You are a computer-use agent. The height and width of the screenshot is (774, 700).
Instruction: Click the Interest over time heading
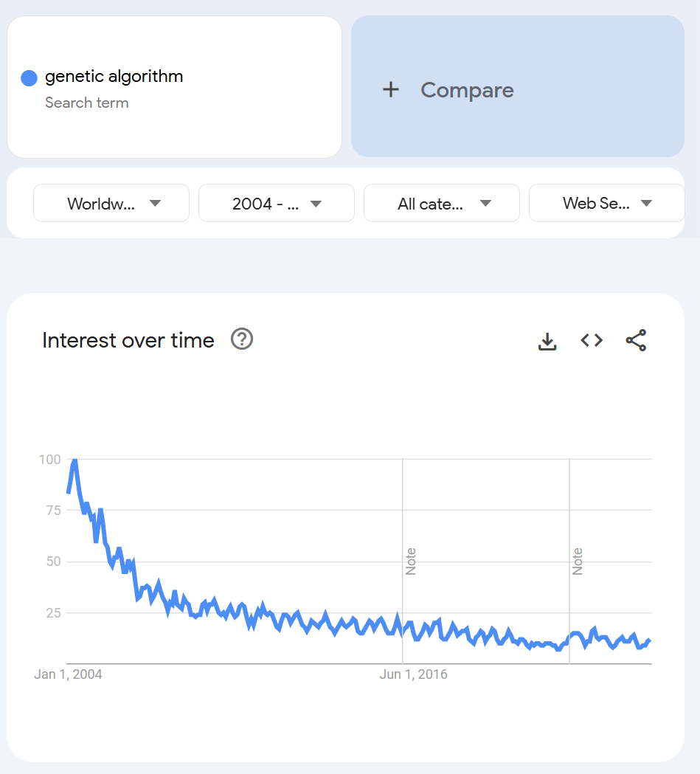point(128,341)
